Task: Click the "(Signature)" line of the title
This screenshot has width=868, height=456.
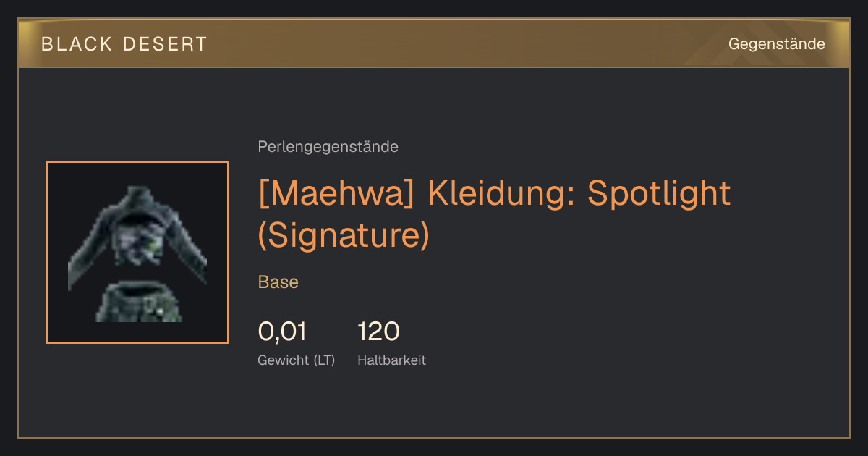Action: coord(344,235)
